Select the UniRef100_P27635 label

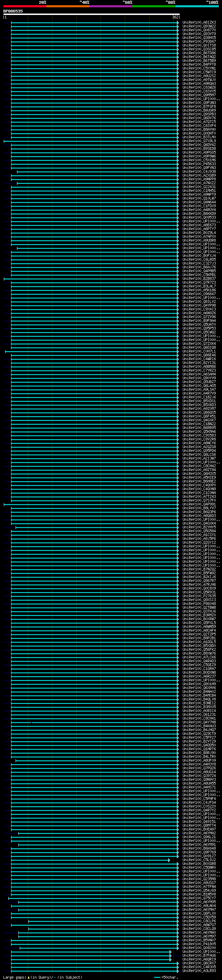coord(199,596)
